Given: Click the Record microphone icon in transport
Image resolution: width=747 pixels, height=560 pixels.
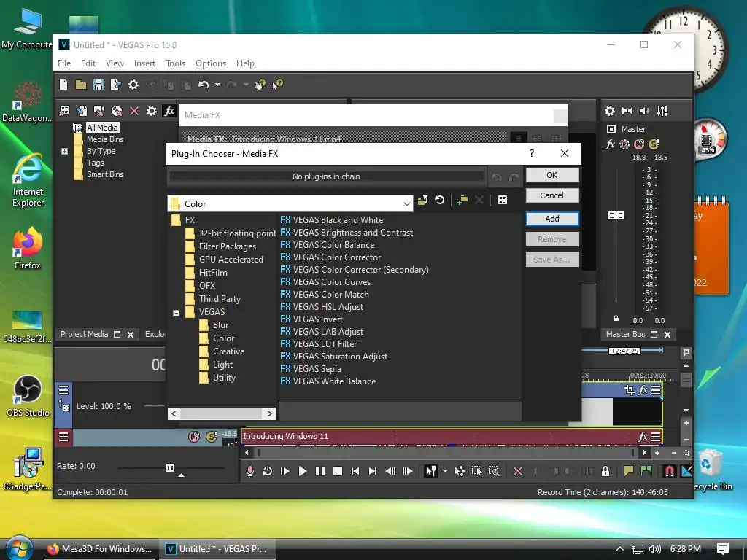Looking at the screenshot, I should click(x=250, y=472).
